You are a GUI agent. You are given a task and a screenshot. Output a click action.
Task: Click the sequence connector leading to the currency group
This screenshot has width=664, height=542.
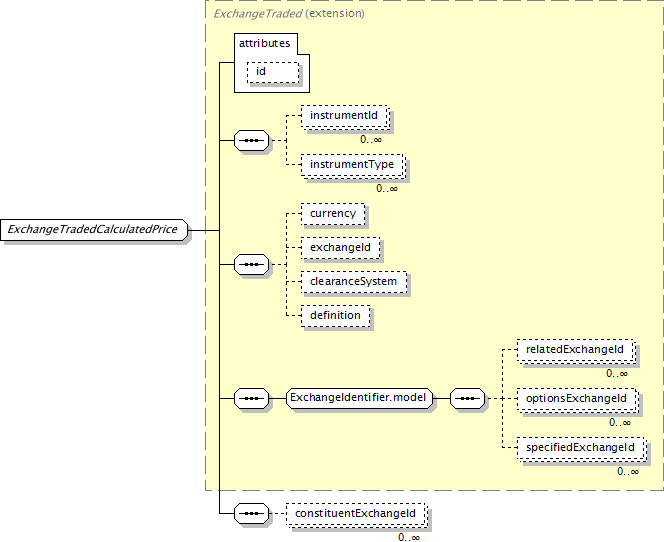click(x=250, y=265)
